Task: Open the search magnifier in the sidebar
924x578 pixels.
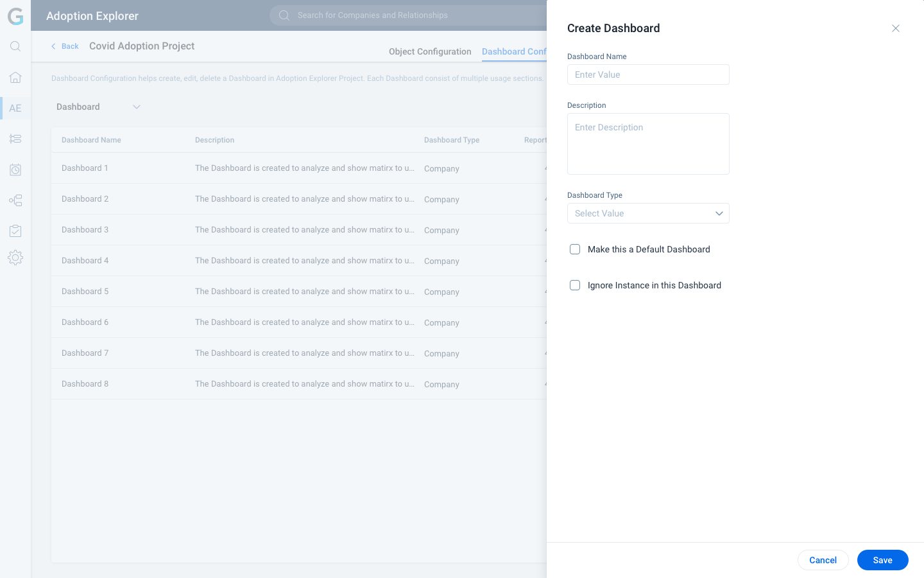Action: pos(15,46)
